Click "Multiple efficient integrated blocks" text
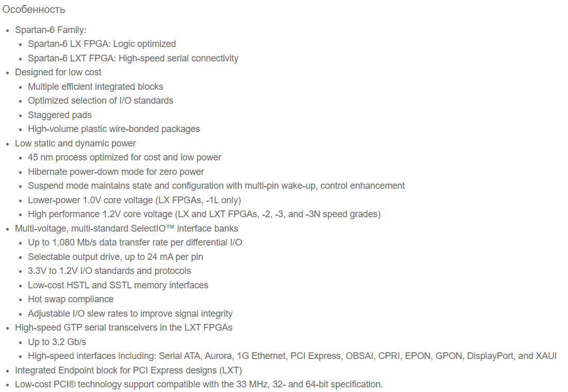 point(95,87)
